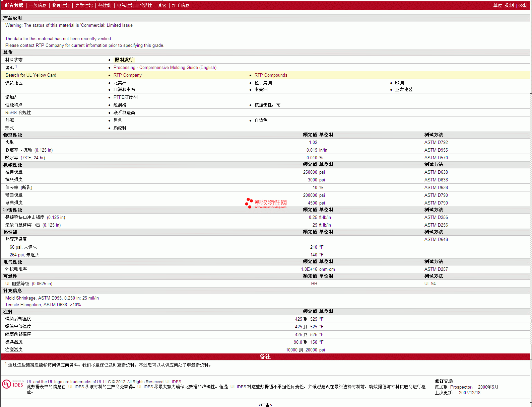The width and height of the screenshot is (532, 407).
Task: Click the 黑色 appearance entry
Action: (118, 120)
